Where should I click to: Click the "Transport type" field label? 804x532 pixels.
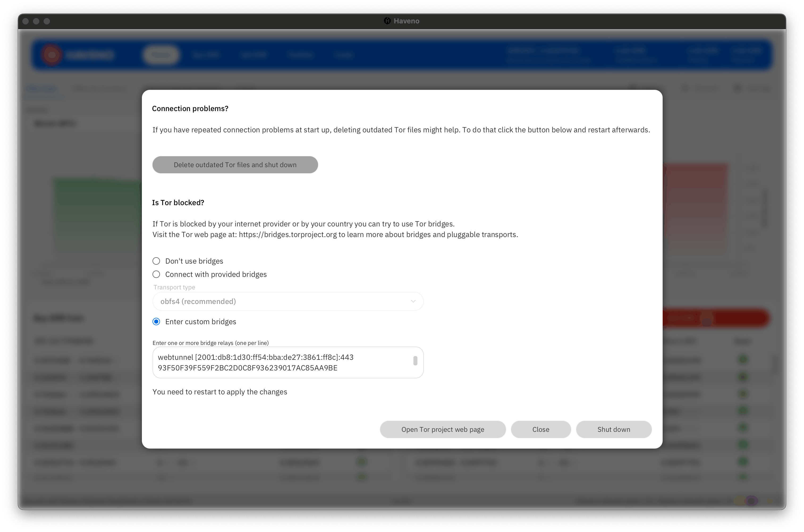174,287
